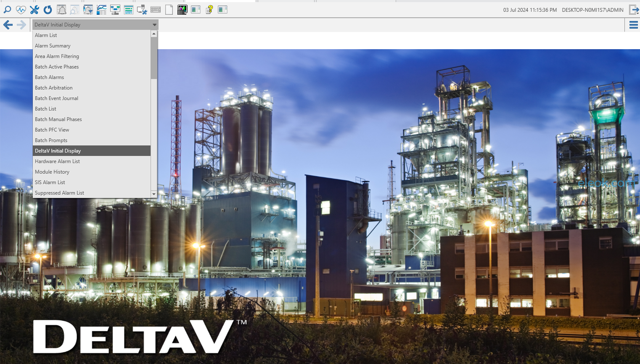Click the blank page icon
Image resolution: width=640 pixels, height=364 pixels.
(x=169, y=9)
